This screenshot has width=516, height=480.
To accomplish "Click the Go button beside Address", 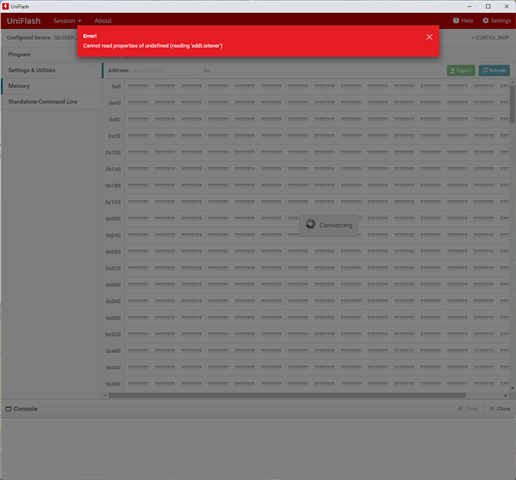I will click(207, 71).
